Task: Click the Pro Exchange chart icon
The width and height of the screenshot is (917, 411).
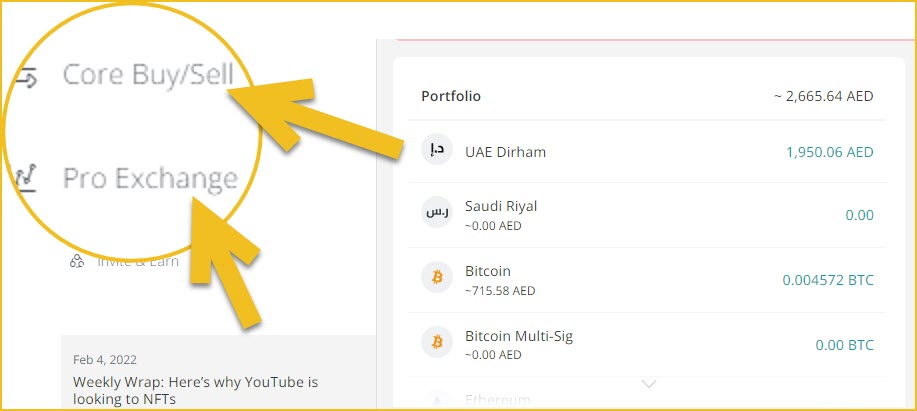Action: point(26,179)
